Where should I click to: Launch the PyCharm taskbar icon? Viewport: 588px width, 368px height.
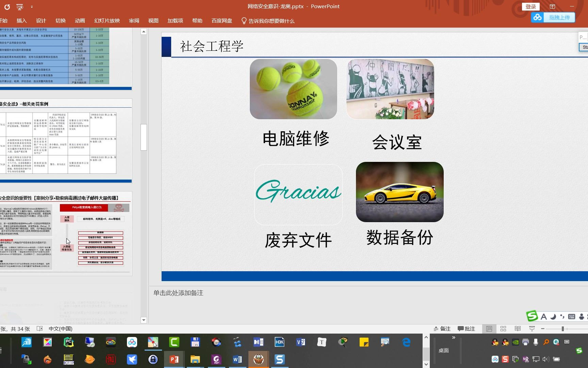pos(69,342)
